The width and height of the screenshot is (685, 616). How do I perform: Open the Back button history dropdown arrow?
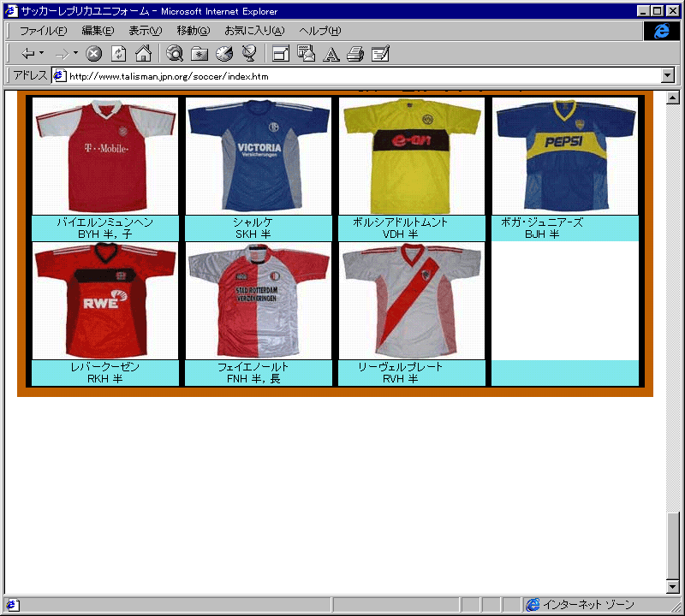tap(41, 53)
